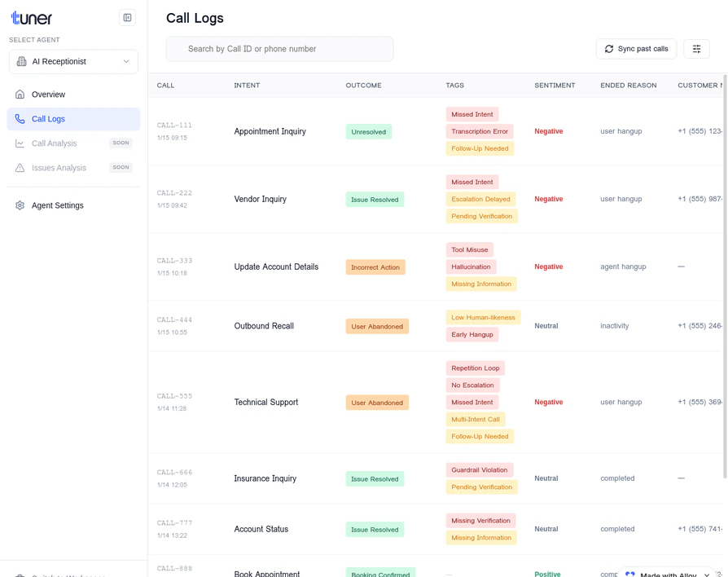
Task: Click the Missing Verification tag
Action: coord(480,521)
